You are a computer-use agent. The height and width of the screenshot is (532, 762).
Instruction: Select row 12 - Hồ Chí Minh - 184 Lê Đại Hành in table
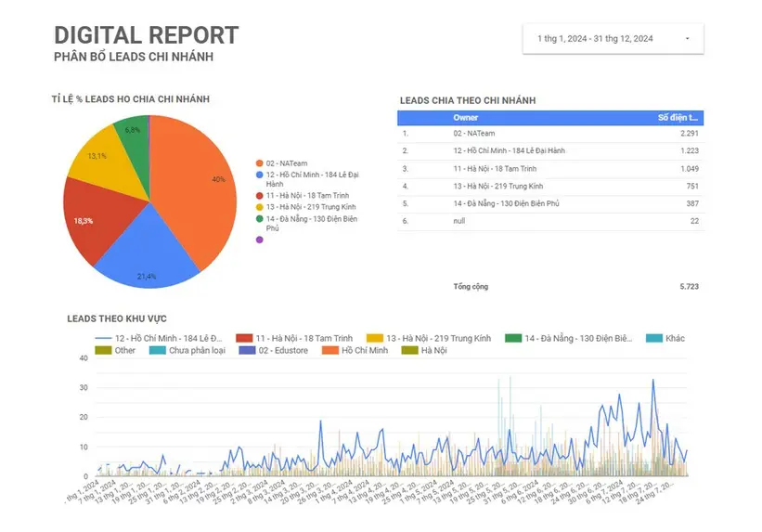pyautogui.click(x=550, y=150)
